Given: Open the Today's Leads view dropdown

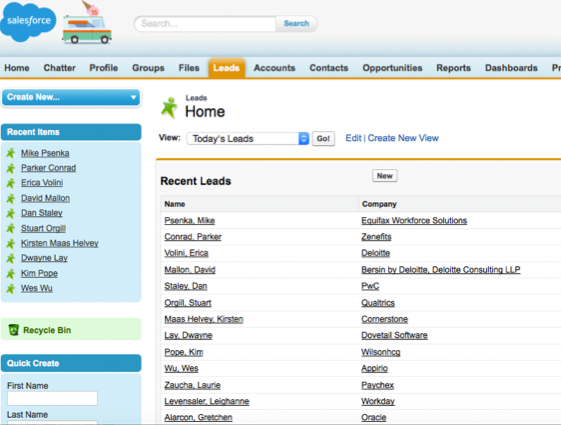Looking at the screenshot, I should click(x=248, y=138).
